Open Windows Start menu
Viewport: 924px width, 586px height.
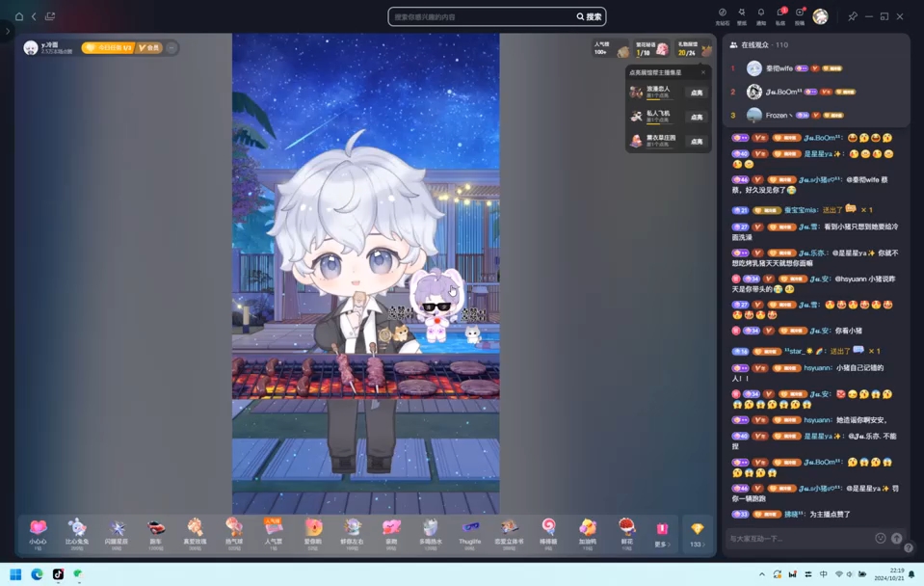pyautogui.click(x=16, y=574)
